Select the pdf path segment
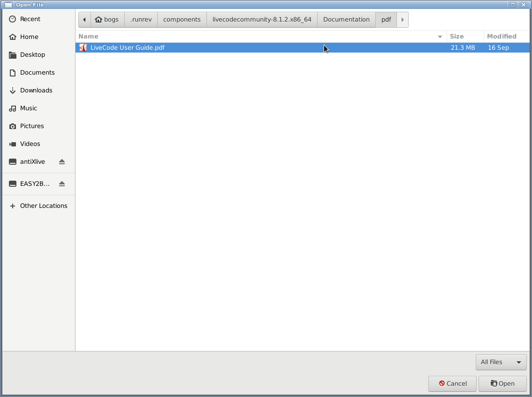 click(386, 20)
